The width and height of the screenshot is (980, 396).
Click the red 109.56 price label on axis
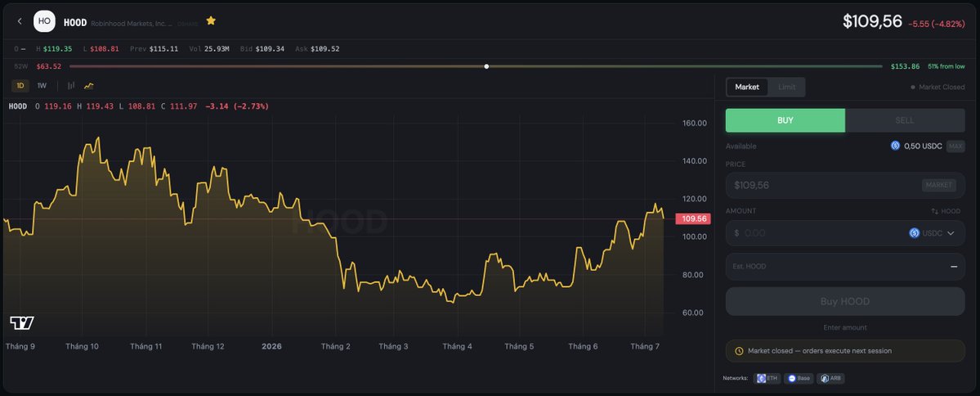point(693,219)
